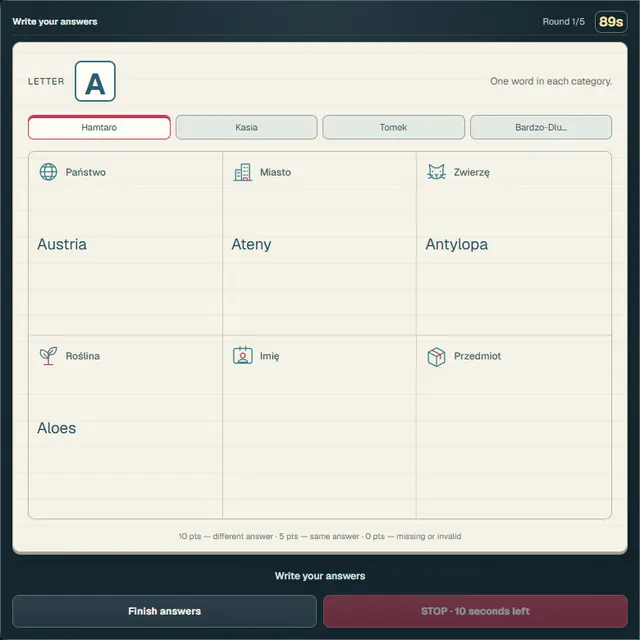Click the cat icon beside Zwierzę
This screenshot has height=640, width=640.
436,172
